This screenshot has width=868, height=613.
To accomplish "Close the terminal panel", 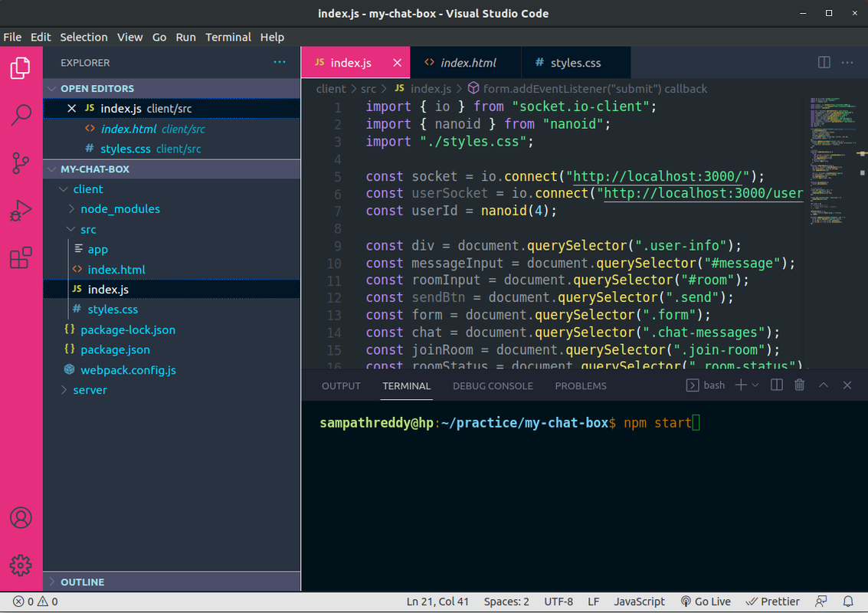I will point(847,385).
